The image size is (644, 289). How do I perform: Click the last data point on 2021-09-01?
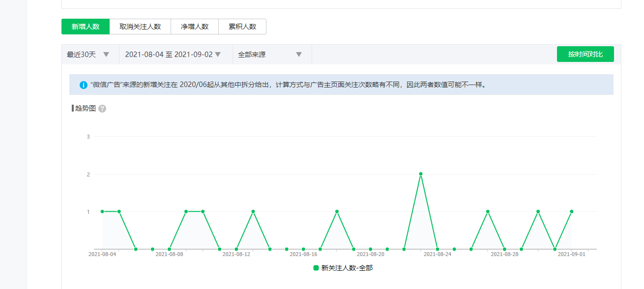[572, 211]
